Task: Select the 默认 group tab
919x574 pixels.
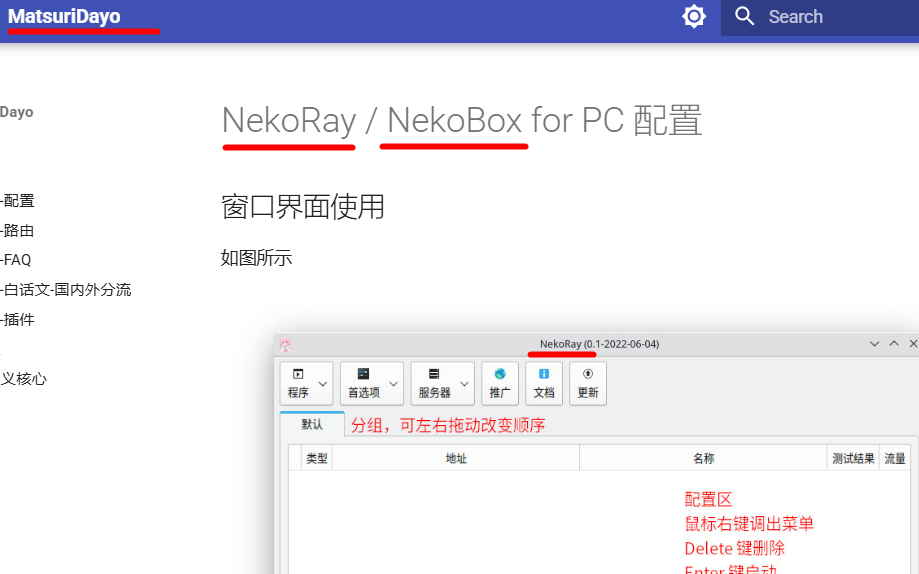Action: [312, 424]
